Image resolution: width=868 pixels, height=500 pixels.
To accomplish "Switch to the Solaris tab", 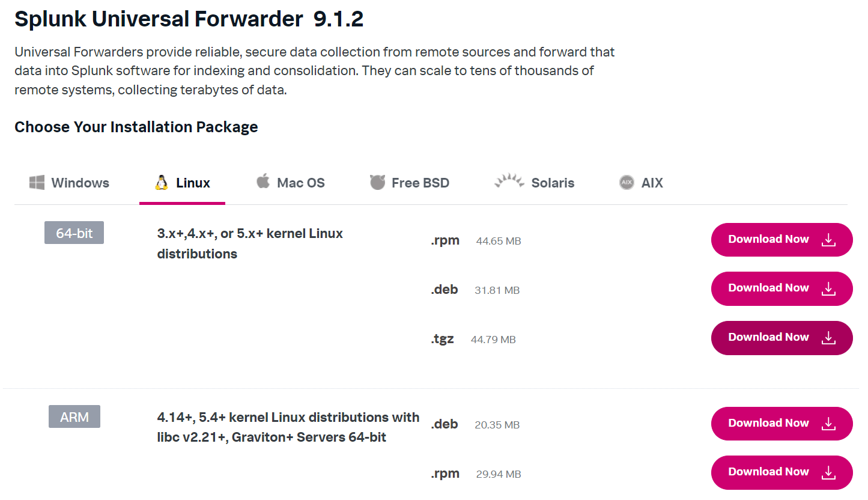I will point(552,183).
